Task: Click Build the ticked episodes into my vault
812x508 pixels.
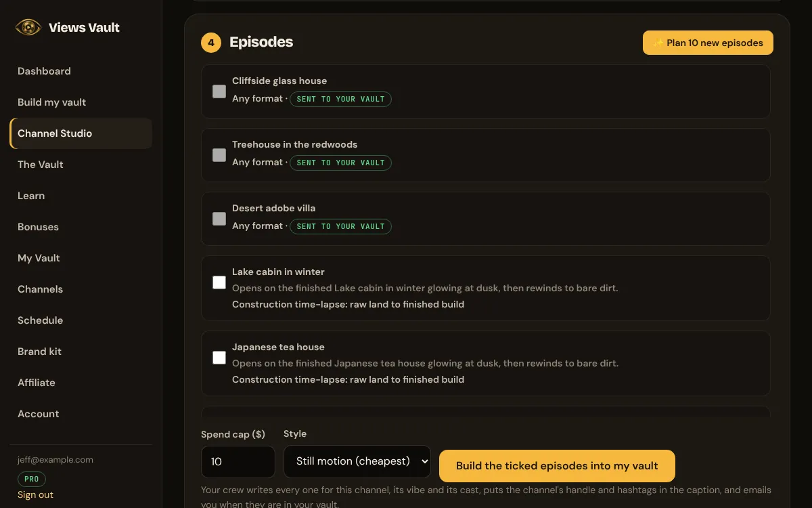Action: (x=557, y=466)
